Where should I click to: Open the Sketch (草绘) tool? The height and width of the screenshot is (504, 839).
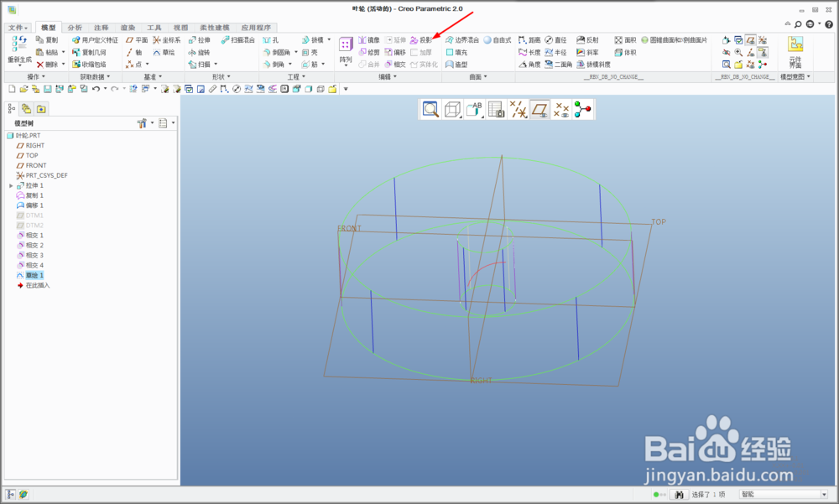pos(164,53)
